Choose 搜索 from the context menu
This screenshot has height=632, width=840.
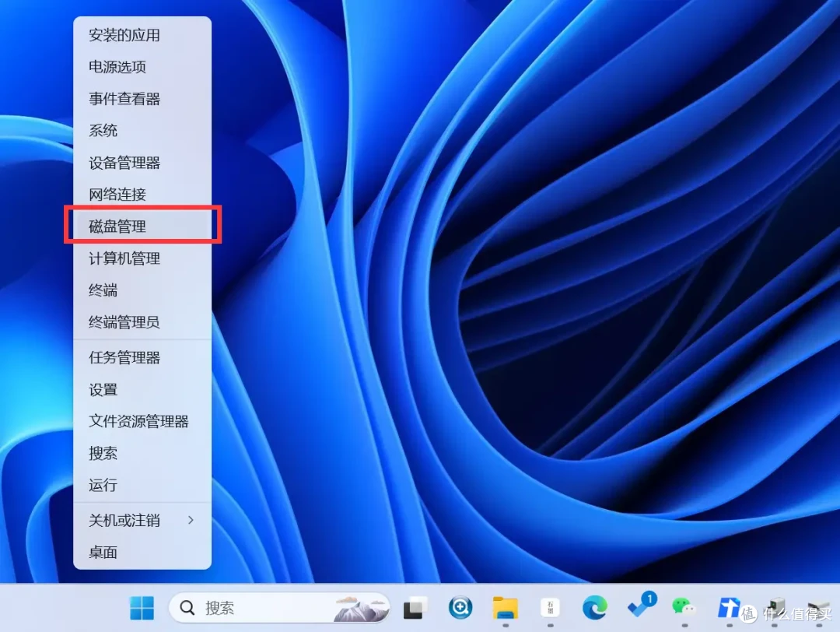[142, 454]
